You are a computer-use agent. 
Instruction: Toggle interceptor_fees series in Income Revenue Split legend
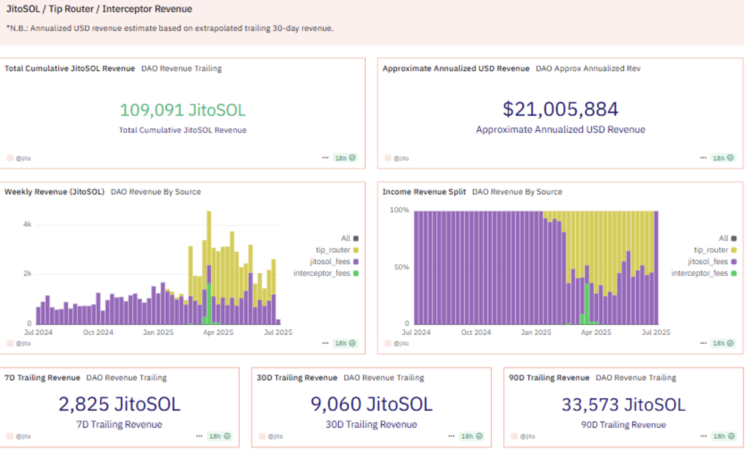(x=704, y=273)
